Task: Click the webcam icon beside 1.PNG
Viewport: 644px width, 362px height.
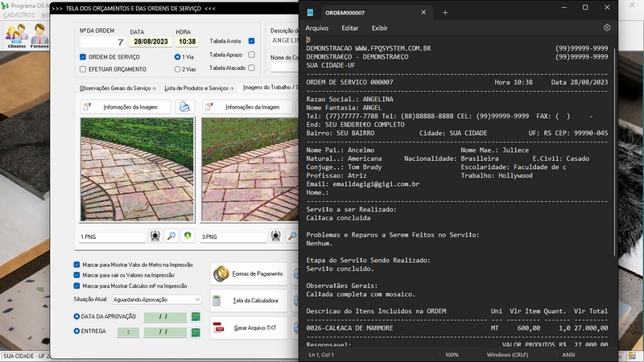Action: [155, 236]
